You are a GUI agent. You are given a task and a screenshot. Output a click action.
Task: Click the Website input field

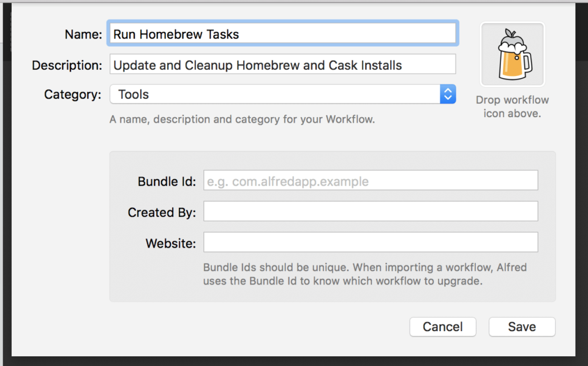pos(371,242)
